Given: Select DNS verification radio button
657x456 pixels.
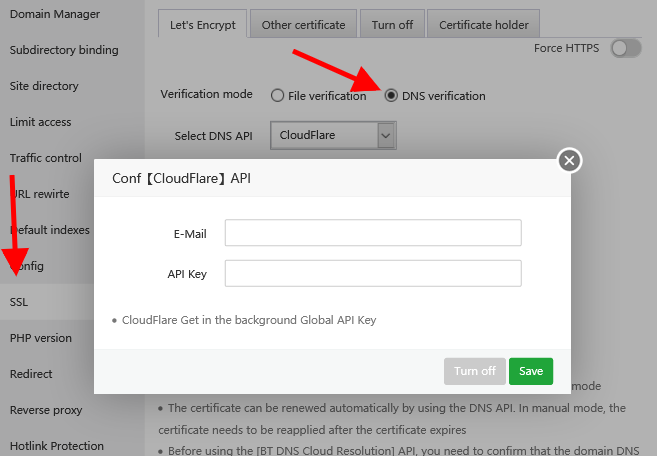Looking at the screenshot, I should 391,96.
